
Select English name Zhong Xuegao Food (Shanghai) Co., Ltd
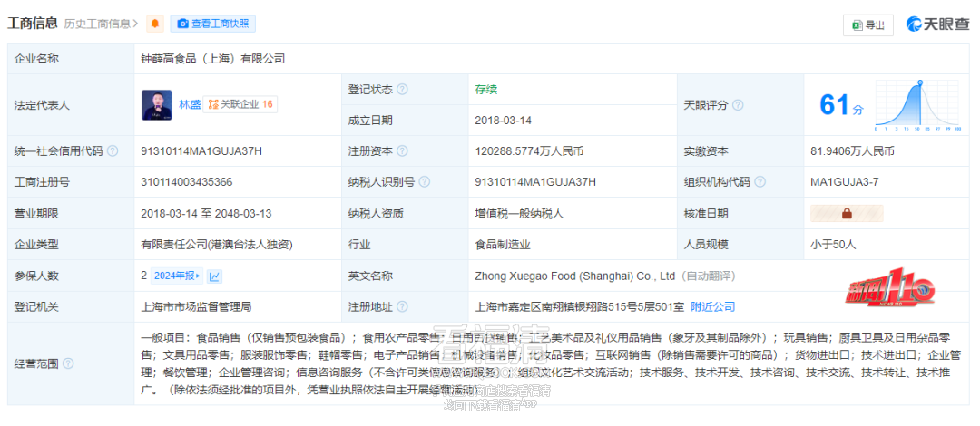pos(575,276)
